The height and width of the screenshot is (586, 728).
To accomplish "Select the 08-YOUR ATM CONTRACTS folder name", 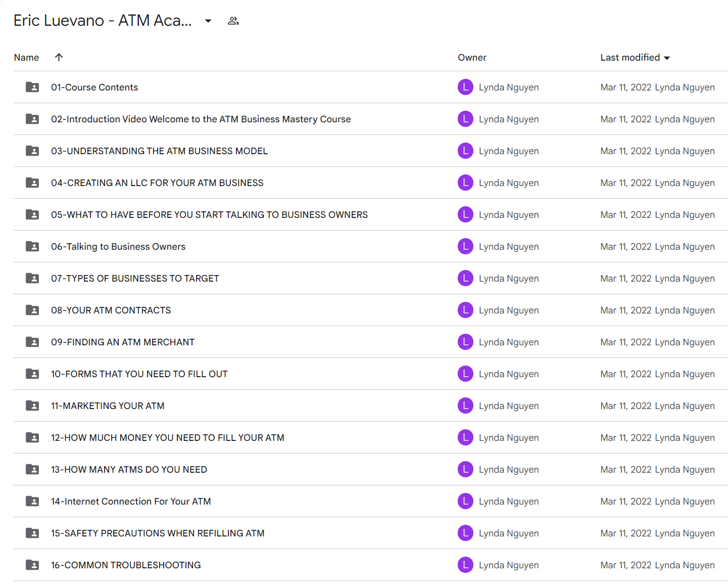I will pyautogui.click(x=111, y=310).
